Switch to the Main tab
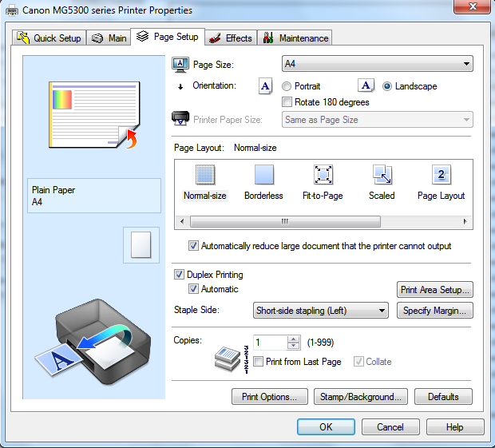Viewport: 495px width, 448px height. 109,38
